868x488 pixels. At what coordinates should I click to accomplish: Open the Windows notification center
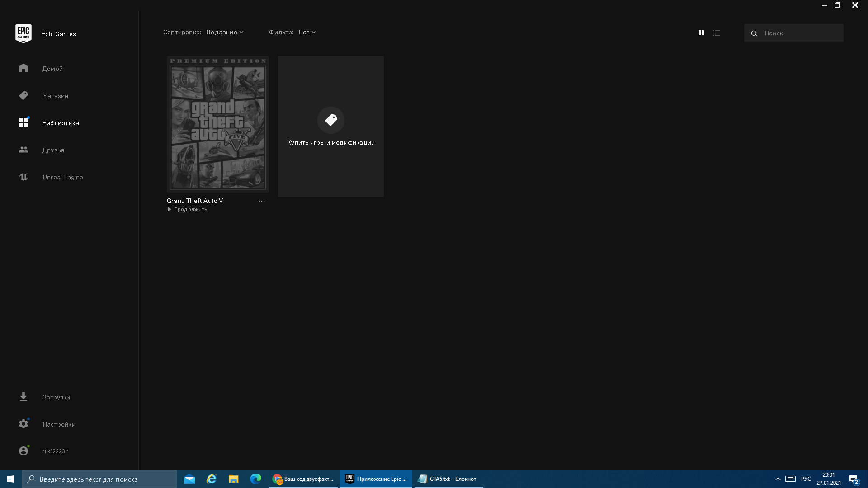pyautogui.click(x=854, y=479)
